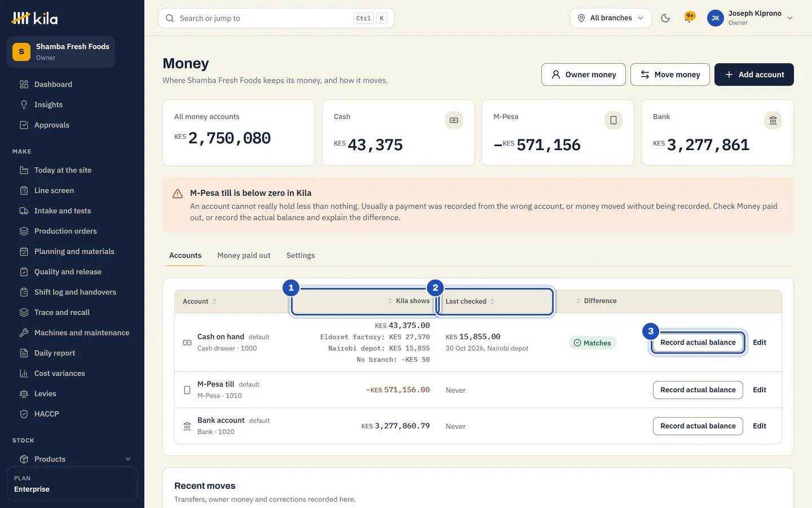Open notifications bell icon
The image size is (812, 508).
coord(689,18)
